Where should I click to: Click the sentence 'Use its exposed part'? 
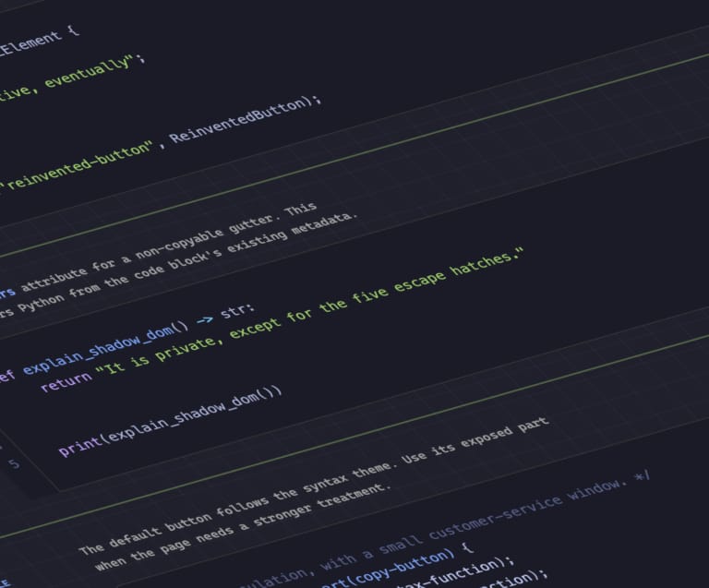[x=475, y=439]
